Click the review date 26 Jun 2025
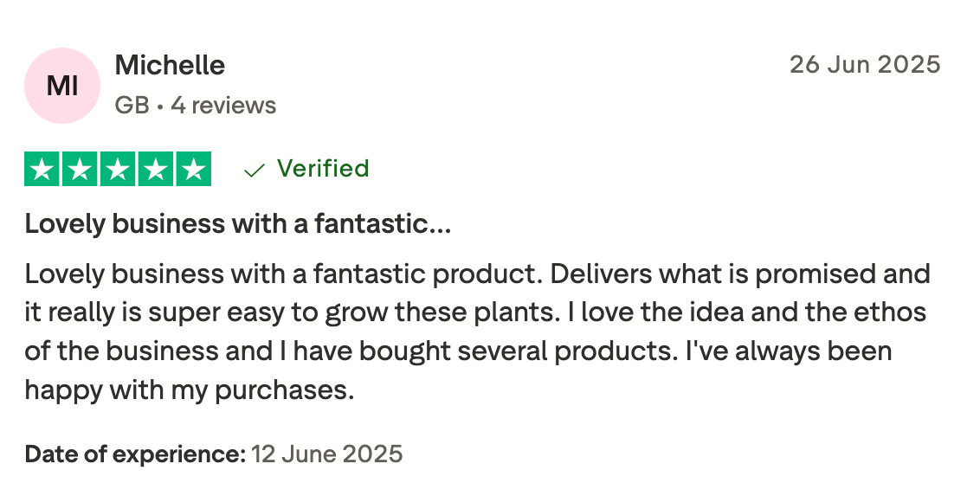The width and height of the screenshot is (980, 496). pos(864,65)
